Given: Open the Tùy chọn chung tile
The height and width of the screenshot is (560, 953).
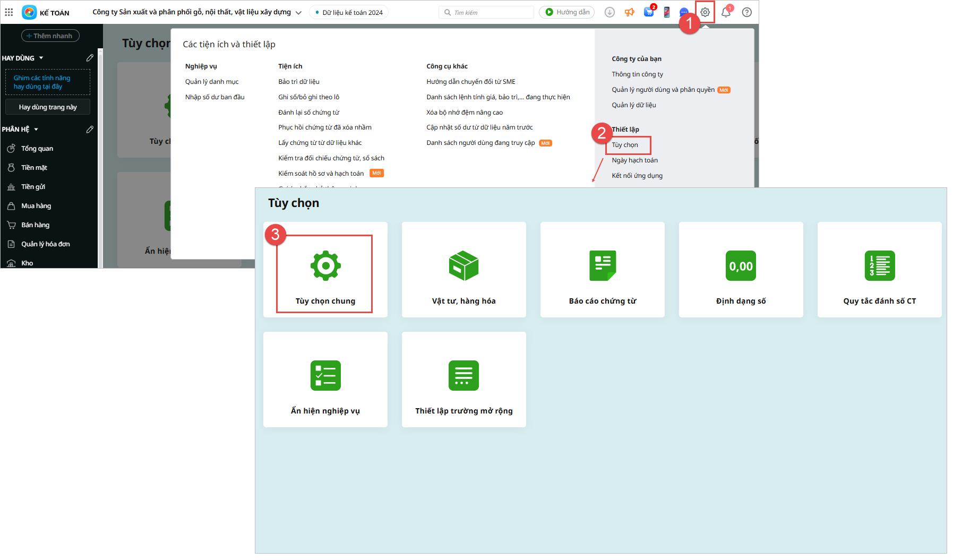Looking at the screenshot, I should click(325, 274).
